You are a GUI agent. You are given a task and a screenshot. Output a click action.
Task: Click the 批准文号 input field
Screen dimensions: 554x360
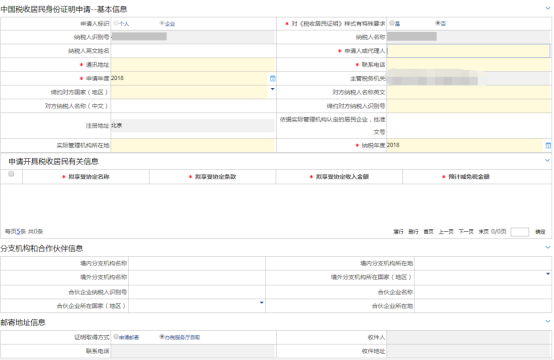tap(469, 125)
